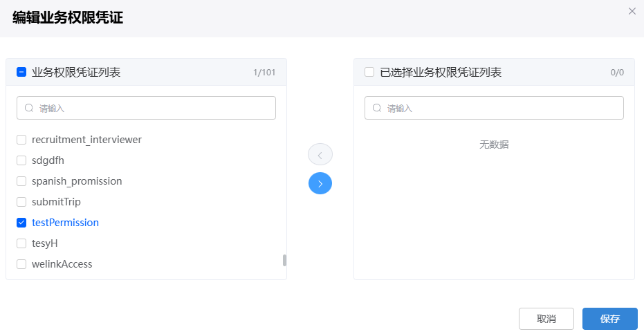Click the 保存 save button
The height and width of the screenshot is (334, 644).
point(610,319)
